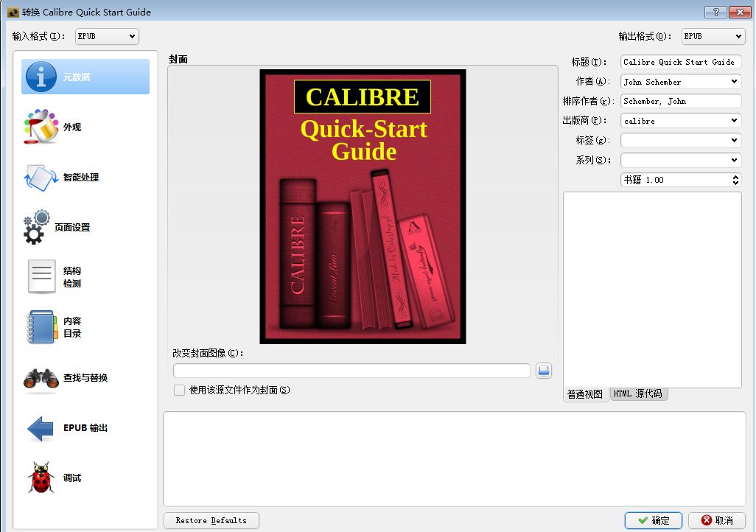Close the conversion dialog window
The width and height of the screenshot is (756, 532).
click(x=740, y=12)
